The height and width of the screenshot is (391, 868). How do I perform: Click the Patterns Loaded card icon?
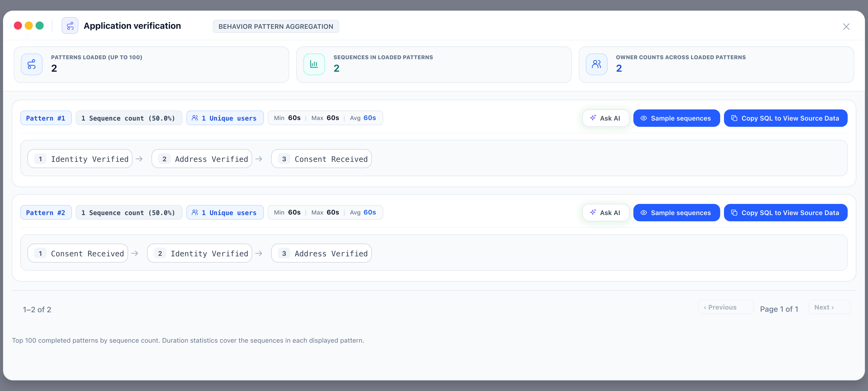[x=32, y=64]
